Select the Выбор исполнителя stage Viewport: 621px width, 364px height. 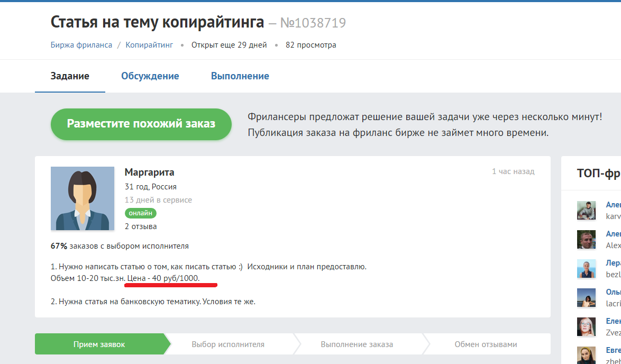pos(228,344)
